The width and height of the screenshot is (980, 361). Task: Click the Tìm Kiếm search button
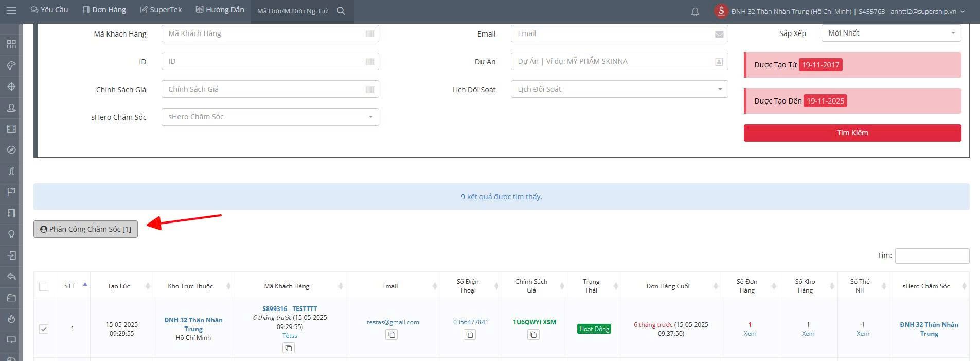pyautogui.click(x=852, y=133)
